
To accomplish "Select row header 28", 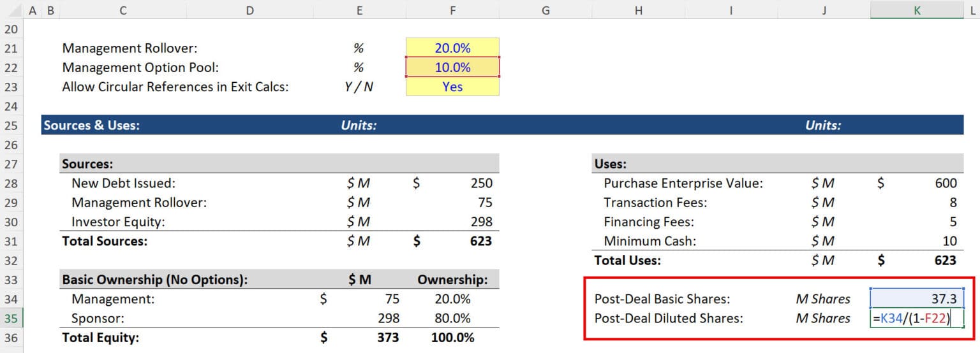I will point(11,184).
